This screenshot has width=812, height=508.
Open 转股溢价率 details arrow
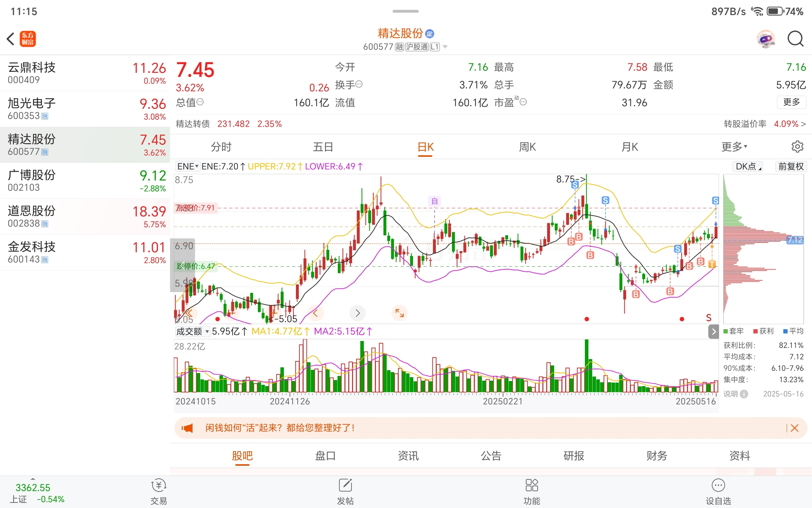click(803, 124)
